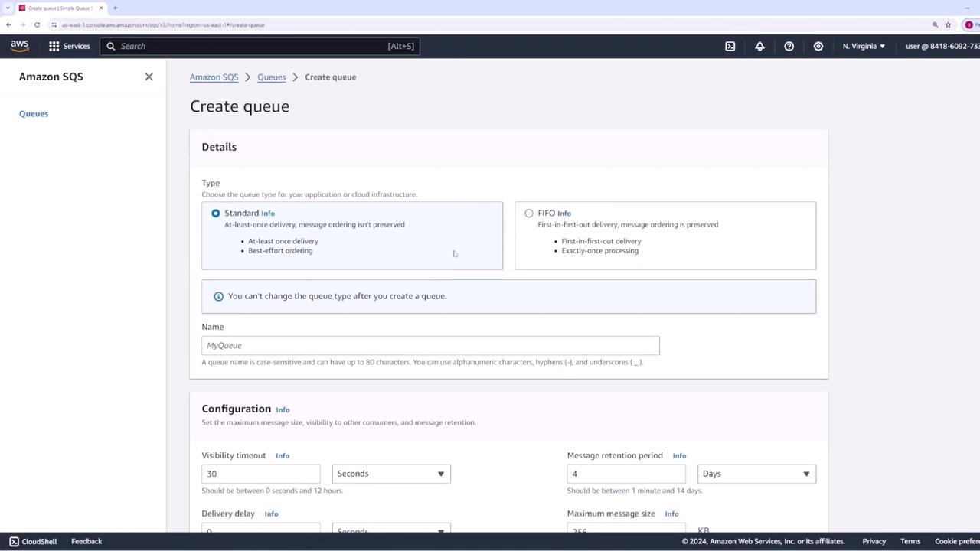The height and width of the screenshot is (551, 980).
Task: Open the Services grid menu
Action: [54, 46]
